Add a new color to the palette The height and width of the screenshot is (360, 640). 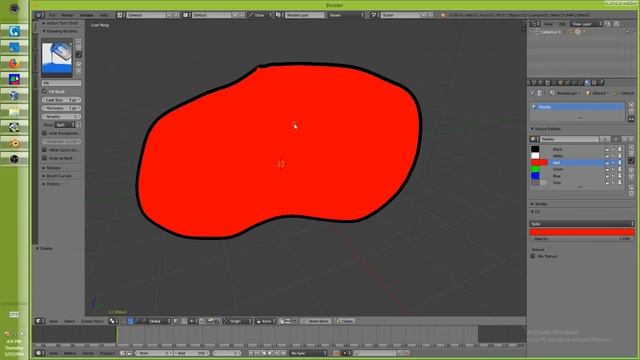[x=631, y=147]
